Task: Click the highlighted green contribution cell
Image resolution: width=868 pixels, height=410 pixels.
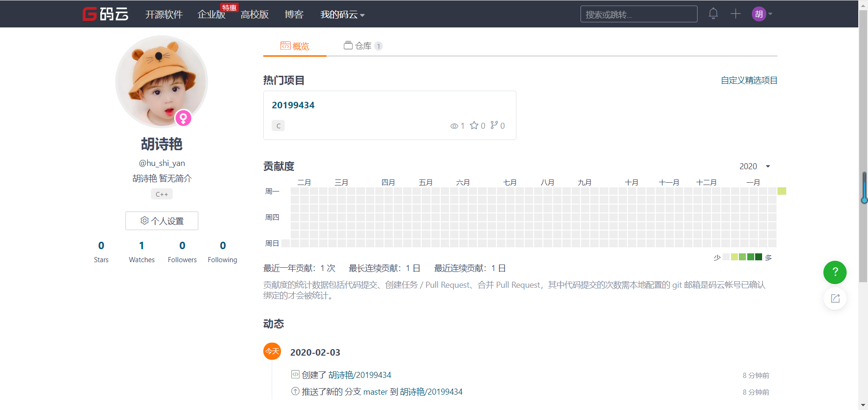Action: (782, 191)
